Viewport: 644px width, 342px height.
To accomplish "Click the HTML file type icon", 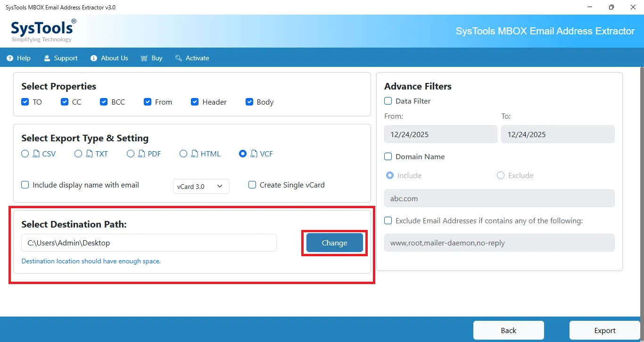I will click(x=195, y=154).
